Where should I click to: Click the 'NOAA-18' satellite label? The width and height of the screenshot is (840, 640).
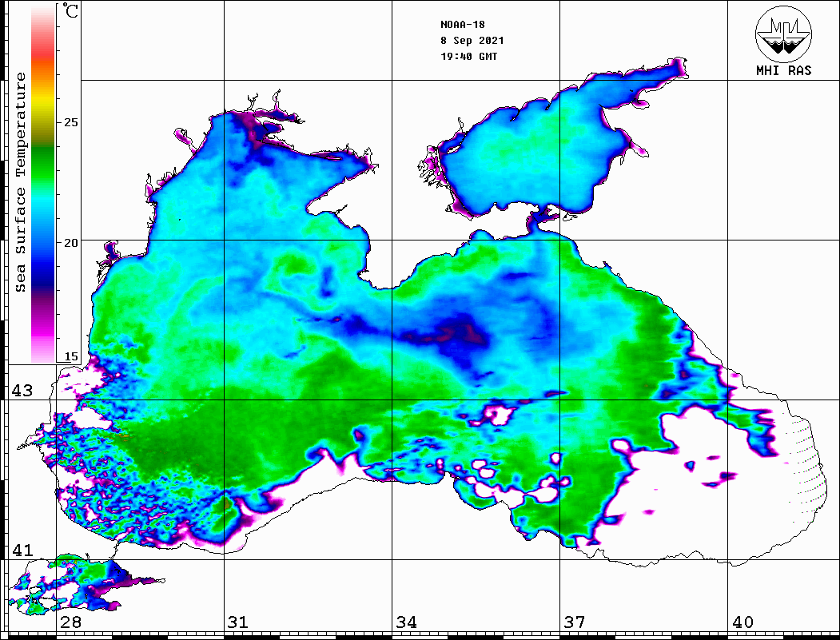click(462, 25)
